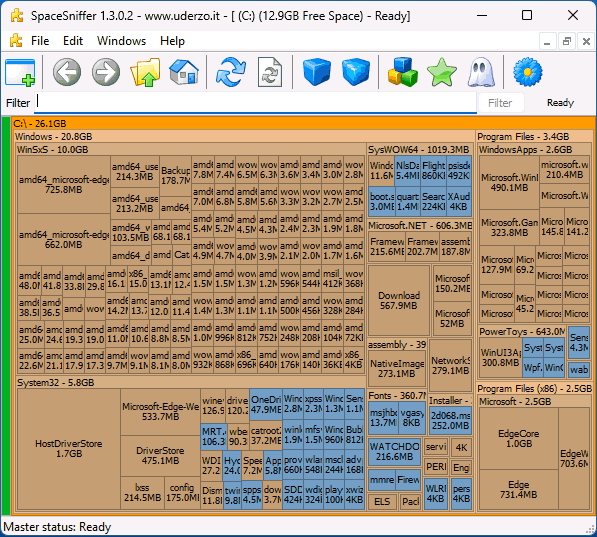Start a new master scan
This screenshot has width=597, height=537.
pyautogui.click(x=231, y=72)
